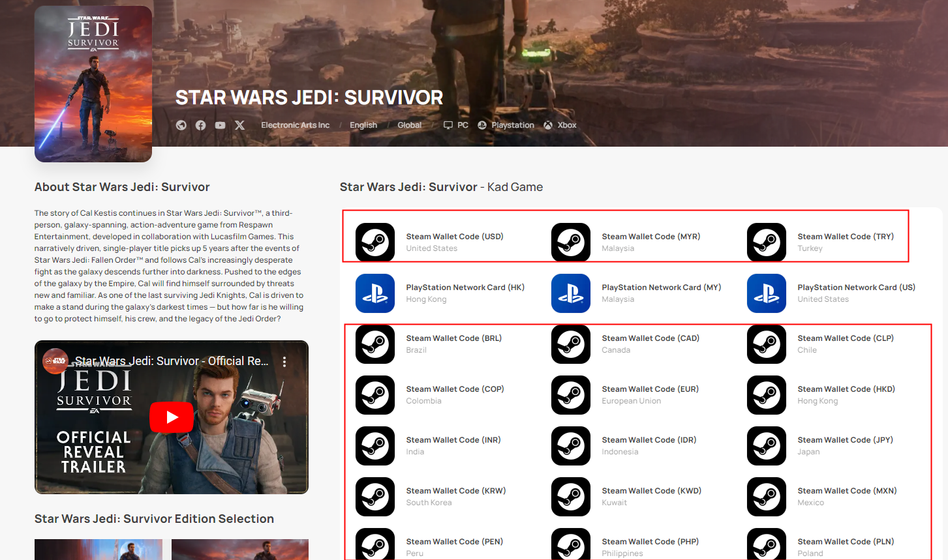This screenshot has width=948, height=560.
Task: Click the PC monitor platform icon
Action: [x=448, y=125]
